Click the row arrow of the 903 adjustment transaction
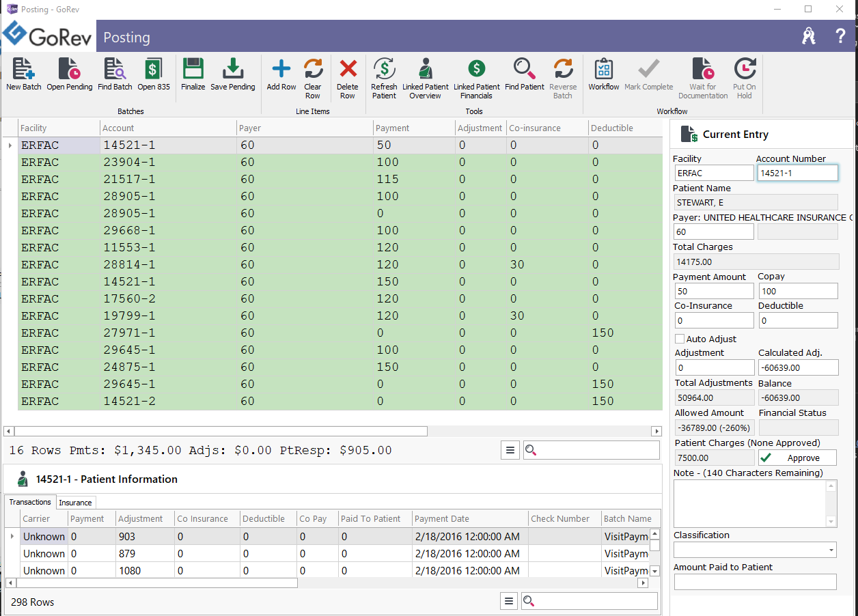Image resolution: width=858 pixels, height=616 pixels. (x=12, y=536)
